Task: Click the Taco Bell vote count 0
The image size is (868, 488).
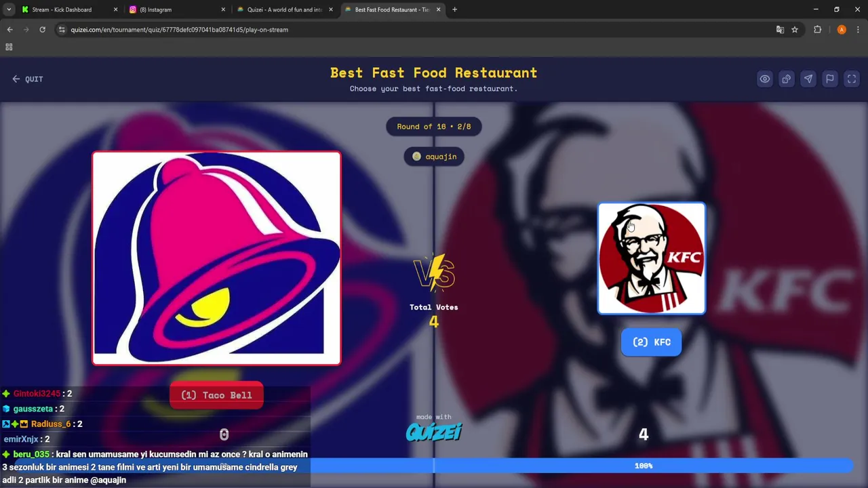Action: click(x=224, y=434)
